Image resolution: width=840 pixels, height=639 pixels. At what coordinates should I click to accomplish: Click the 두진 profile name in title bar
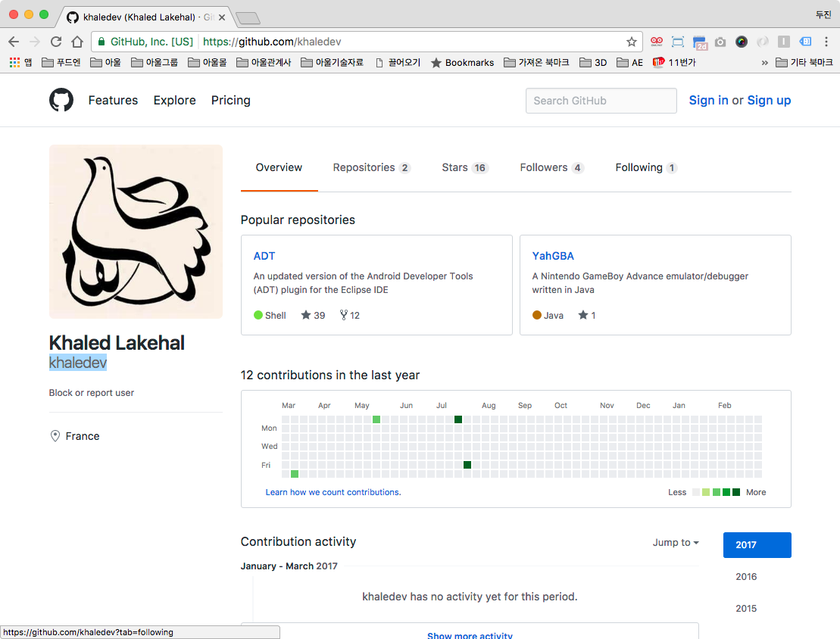coord(823,14)
